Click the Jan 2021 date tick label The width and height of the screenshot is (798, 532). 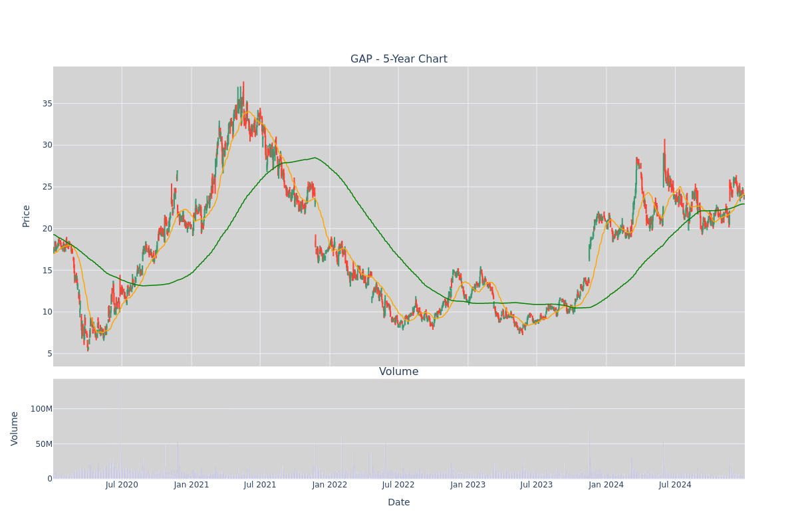(192, 485)
